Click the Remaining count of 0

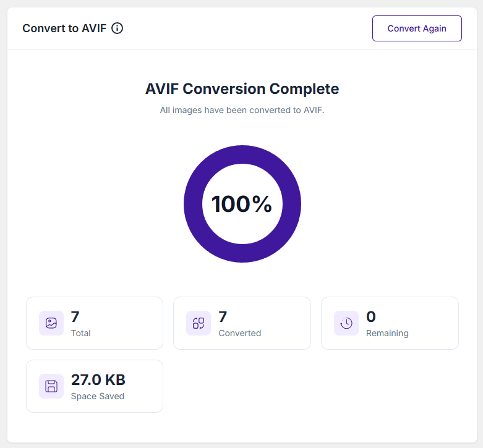[x=371, y=316]
